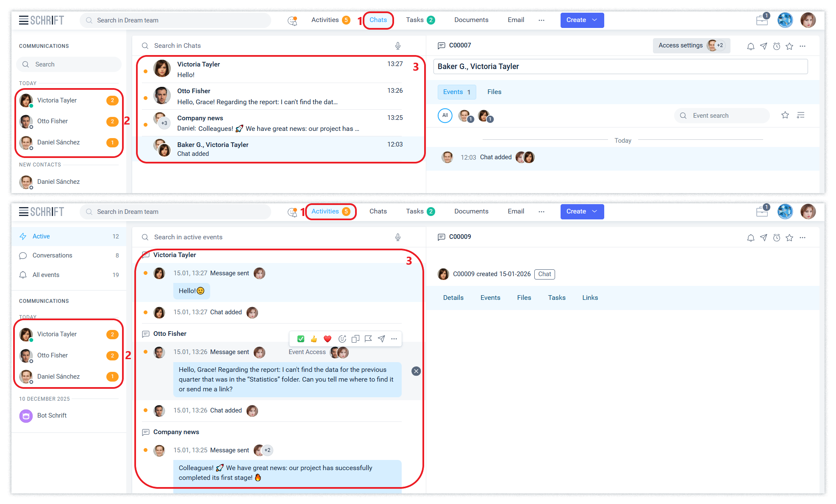Click the briefcase icon with badge in top bar
This screenshot has height=504, width=836.
762,20
